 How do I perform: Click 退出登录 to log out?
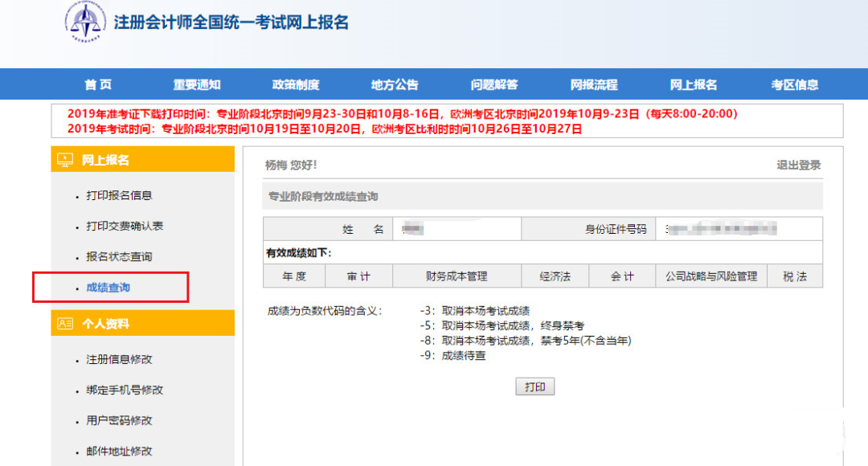(798, 165)
